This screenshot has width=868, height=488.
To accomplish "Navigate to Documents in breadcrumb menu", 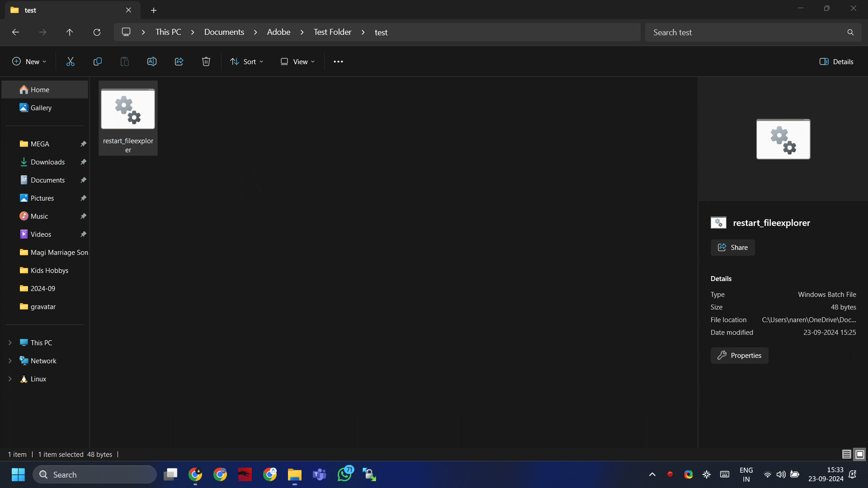I will [224, 32].
